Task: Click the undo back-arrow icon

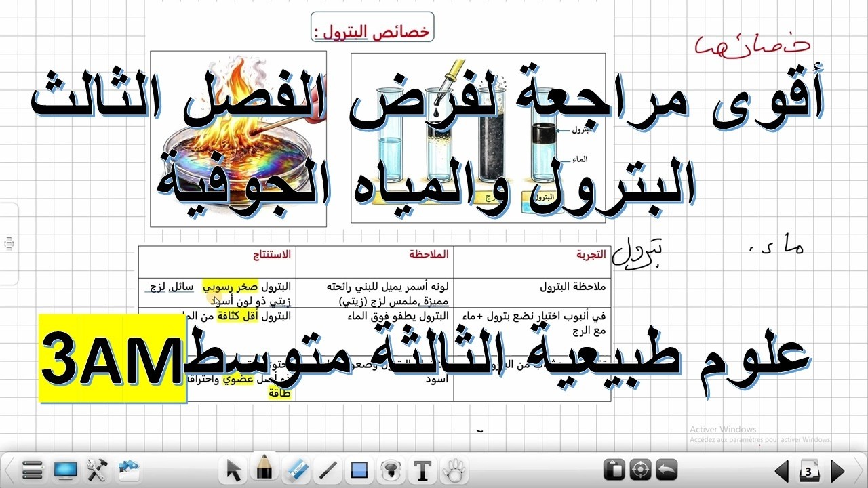Action: [667, 470]
